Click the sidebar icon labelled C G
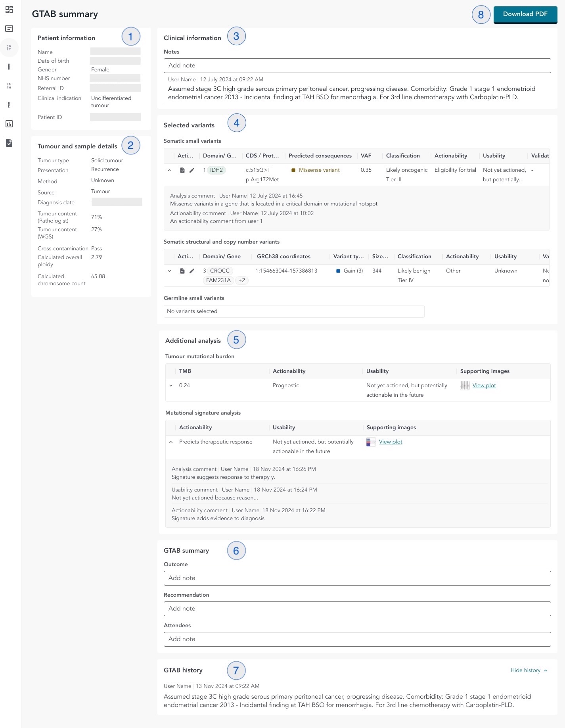 click(x=9, y=86)
